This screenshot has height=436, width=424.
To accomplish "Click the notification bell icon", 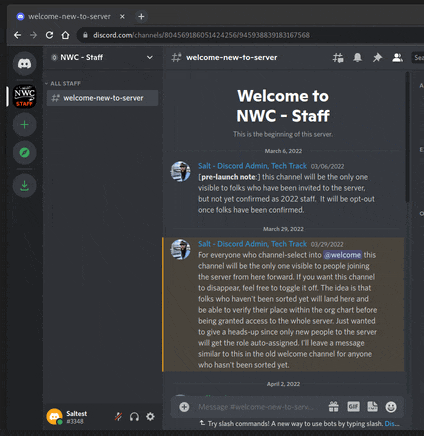I will click(x=358, y=58).
